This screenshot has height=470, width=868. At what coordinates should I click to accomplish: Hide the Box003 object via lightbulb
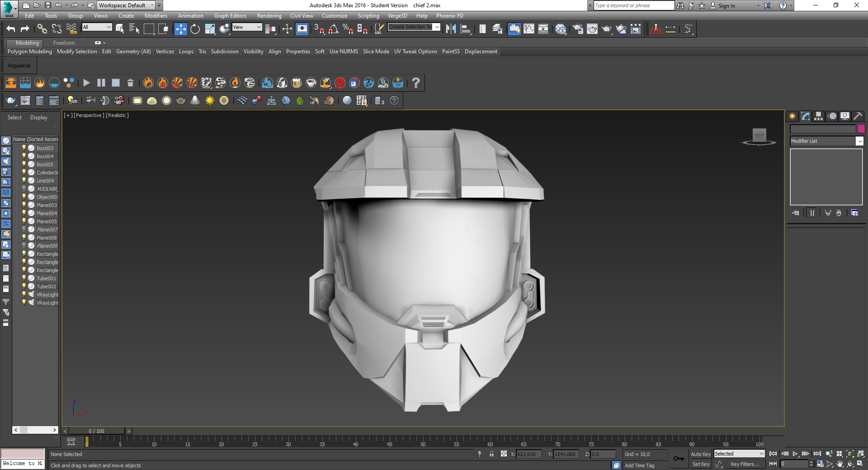click(x=24, y=148)
